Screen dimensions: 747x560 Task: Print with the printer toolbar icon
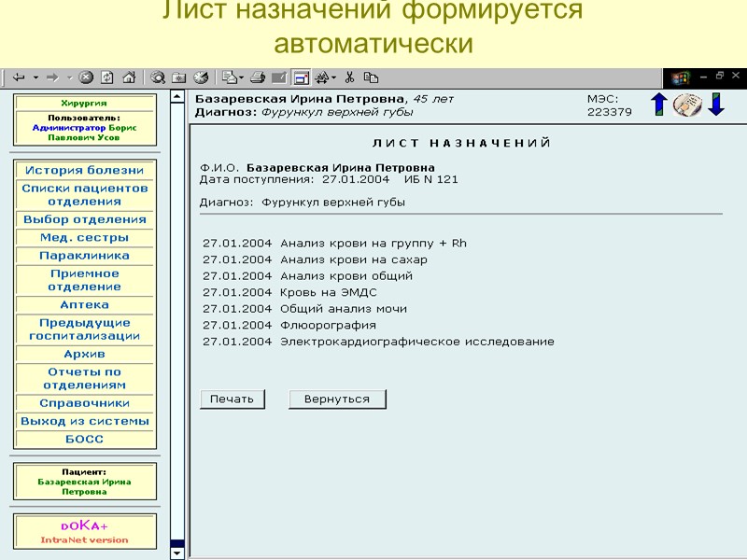(258, 77)
